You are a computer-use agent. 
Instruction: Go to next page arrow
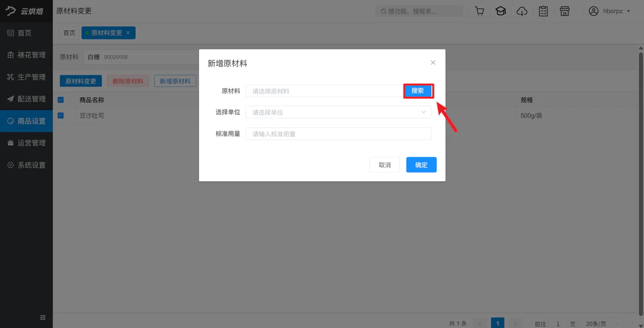click(x=515, y=323)
